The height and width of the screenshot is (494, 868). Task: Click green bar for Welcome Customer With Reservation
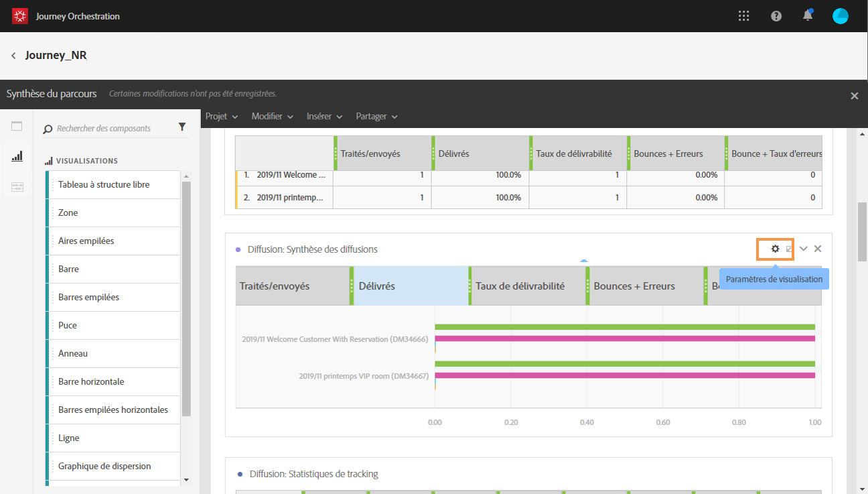pos(625,327)
